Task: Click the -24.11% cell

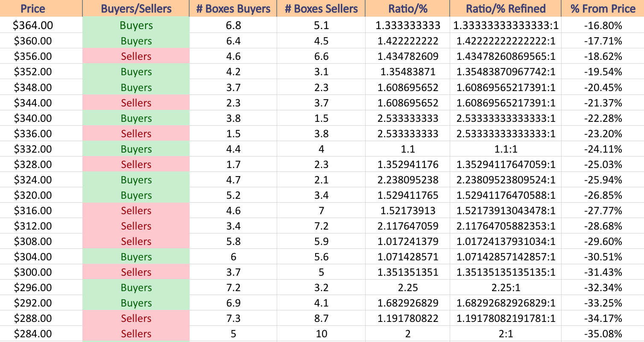Action: (x=603, y=149)
